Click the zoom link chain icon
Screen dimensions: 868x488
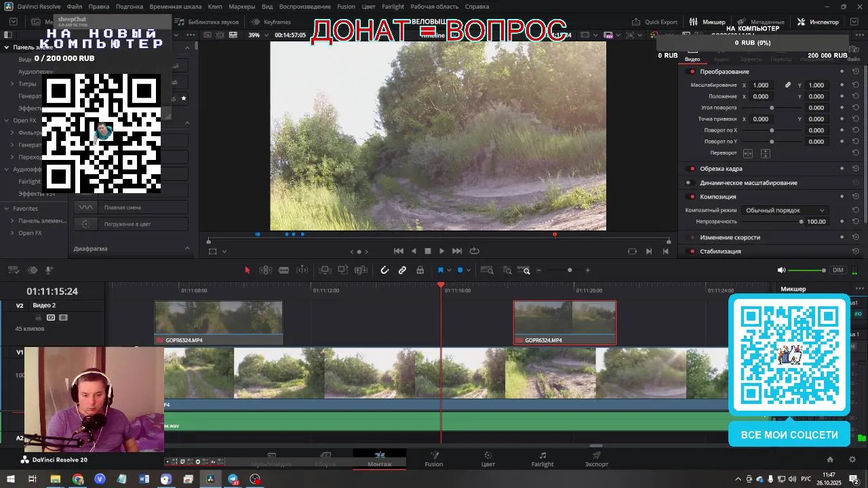[788, 85]
